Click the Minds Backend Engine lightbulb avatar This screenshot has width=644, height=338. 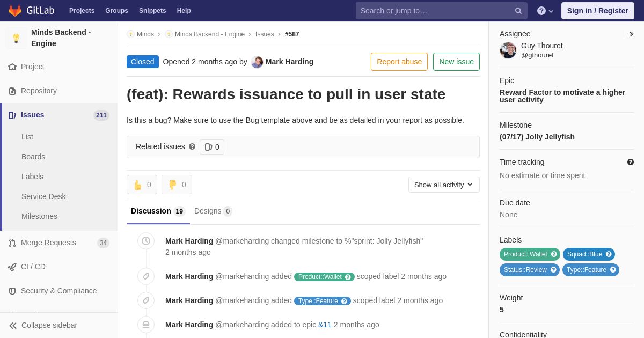pyautogui.click(x=16, y=38)
